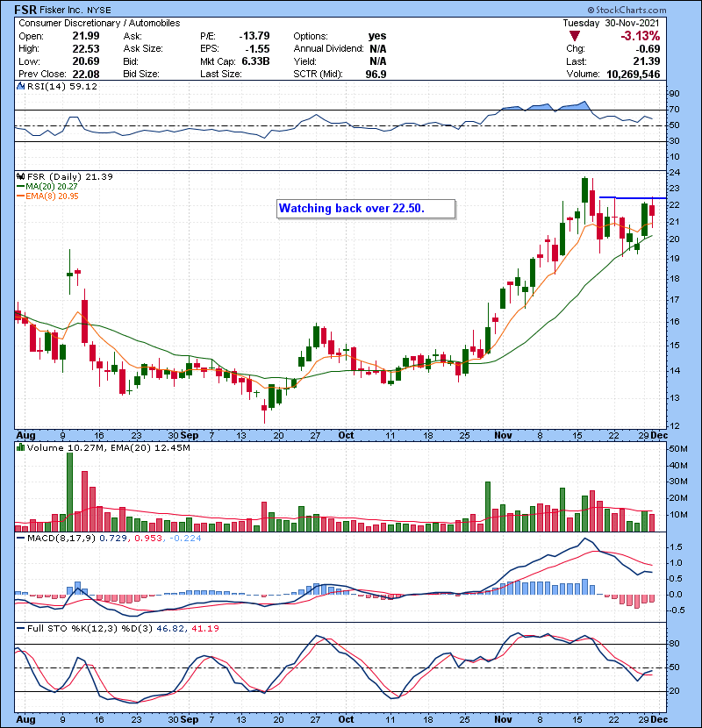Click the MACD histogram value -0.224

[186, 538]
